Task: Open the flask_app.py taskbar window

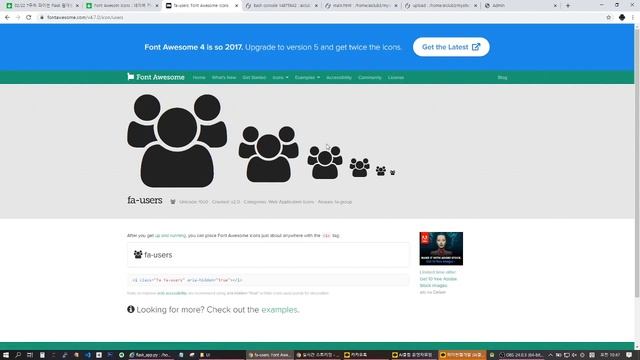Action: (x=150, y=355)
